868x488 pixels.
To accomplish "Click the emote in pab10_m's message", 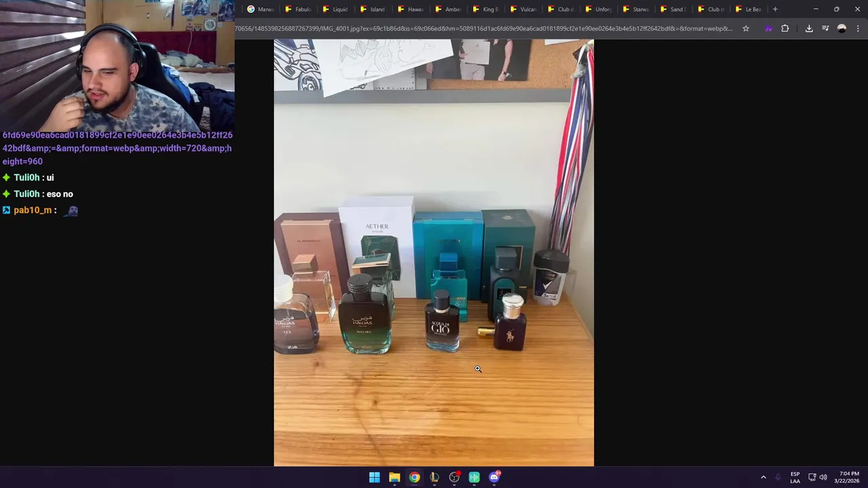I will [x=71, y=210].
